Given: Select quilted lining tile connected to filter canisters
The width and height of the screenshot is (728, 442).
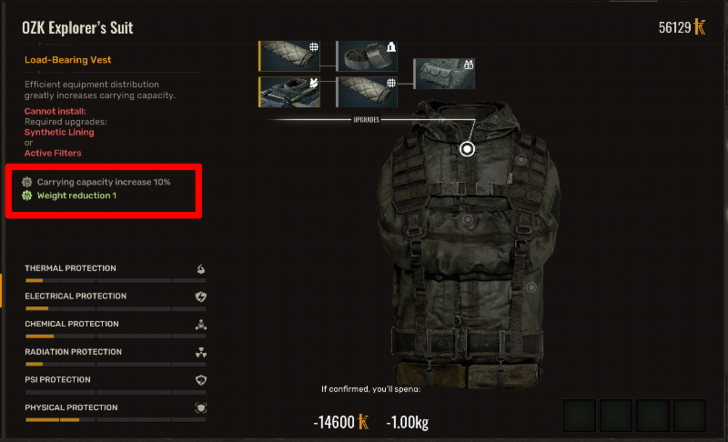Looking at the screenshot, I should pos(289,56).
